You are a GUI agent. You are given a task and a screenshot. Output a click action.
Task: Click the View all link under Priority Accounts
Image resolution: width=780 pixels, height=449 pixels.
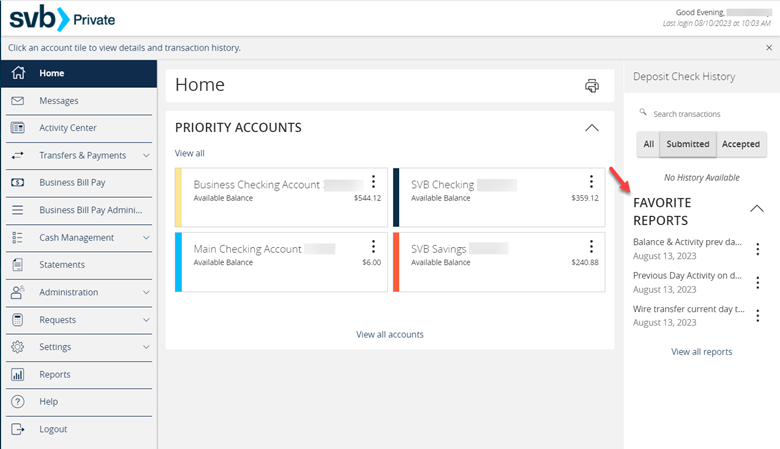(x=190, y=153)
